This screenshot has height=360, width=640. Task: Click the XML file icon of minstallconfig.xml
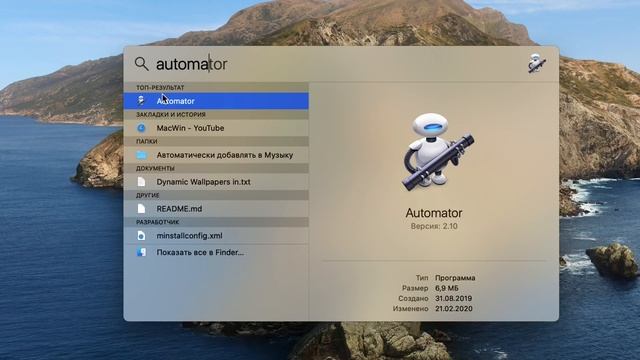click(141, 236)
